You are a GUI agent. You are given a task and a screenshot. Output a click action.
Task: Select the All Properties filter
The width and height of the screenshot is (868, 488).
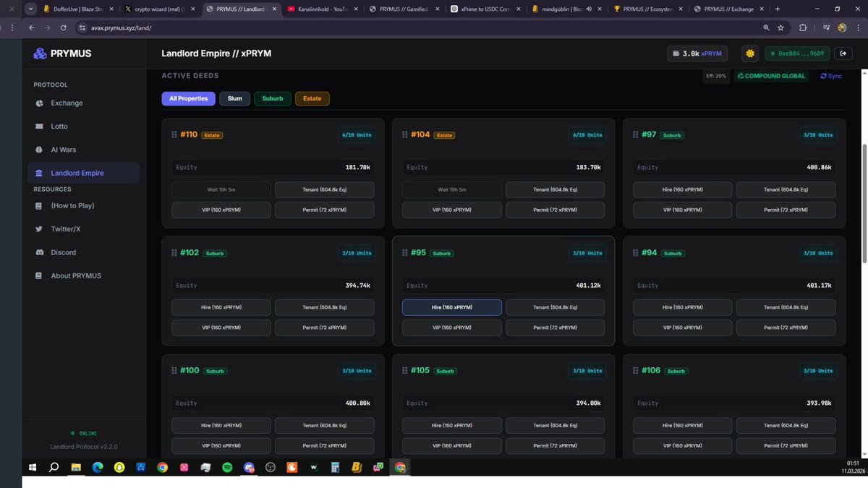[188, 98]
